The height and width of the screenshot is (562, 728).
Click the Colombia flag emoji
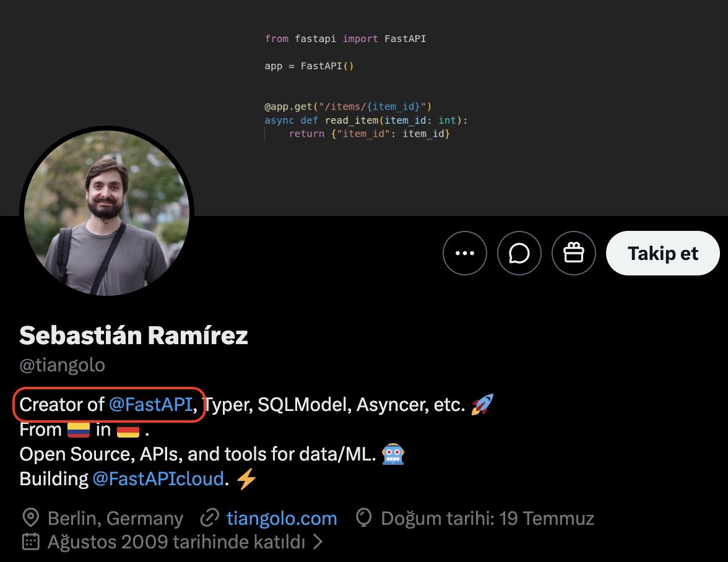(x=79, y=430)
